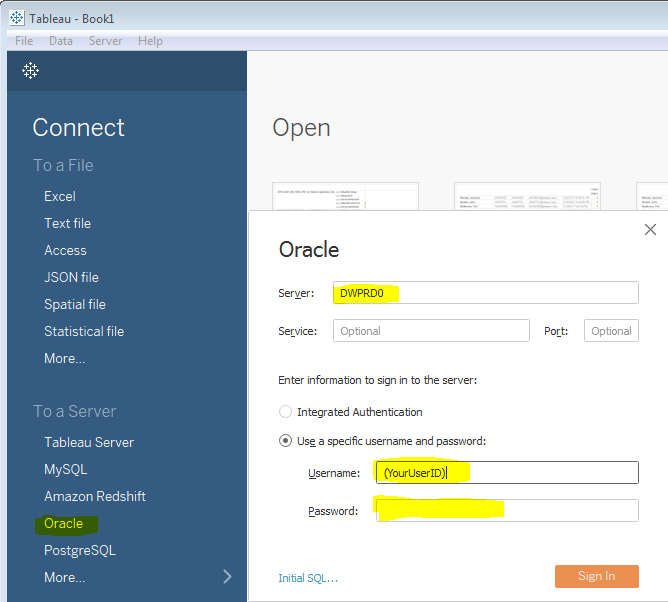The height and width of the screenshot is (602, 668).
Task: Click the Password input field
Action: tap(507, 510)
